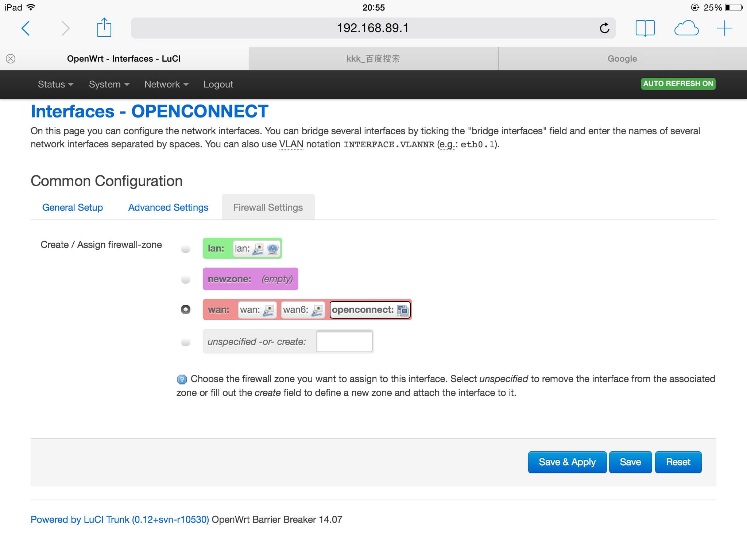The image size is (747, 560).
Task: Click the Reset button
Action: click(678, 462)
